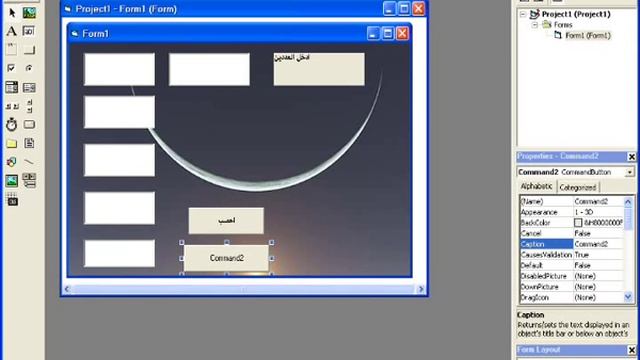Collapse the Project1 tree node
Screen dimensions: 640x360
(x=523, y=14)
